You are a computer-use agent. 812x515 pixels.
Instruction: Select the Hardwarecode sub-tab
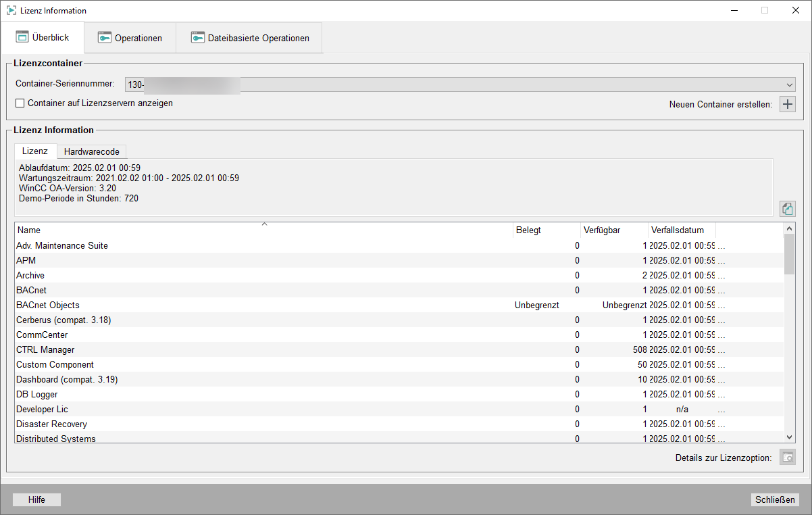(x=92, y=152)
